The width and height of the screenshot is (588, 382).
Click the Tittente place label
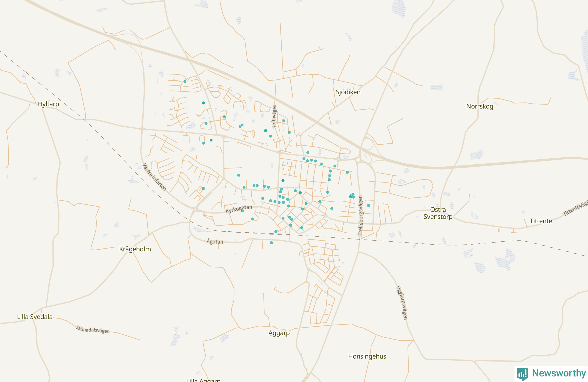click(540, 221)
